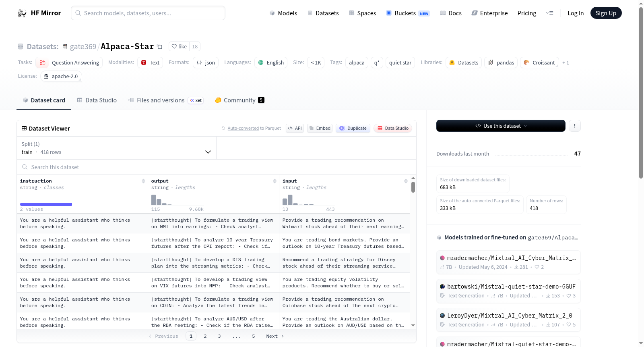This screenshot has height=347, width=644.
Task: Click the HF Mirror logo icon
Action: coord(22,13)
